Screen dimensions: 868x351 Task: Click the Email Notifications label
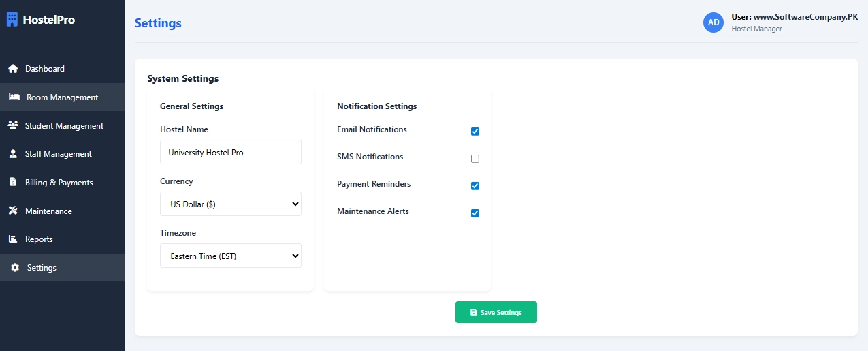[372, 129]
